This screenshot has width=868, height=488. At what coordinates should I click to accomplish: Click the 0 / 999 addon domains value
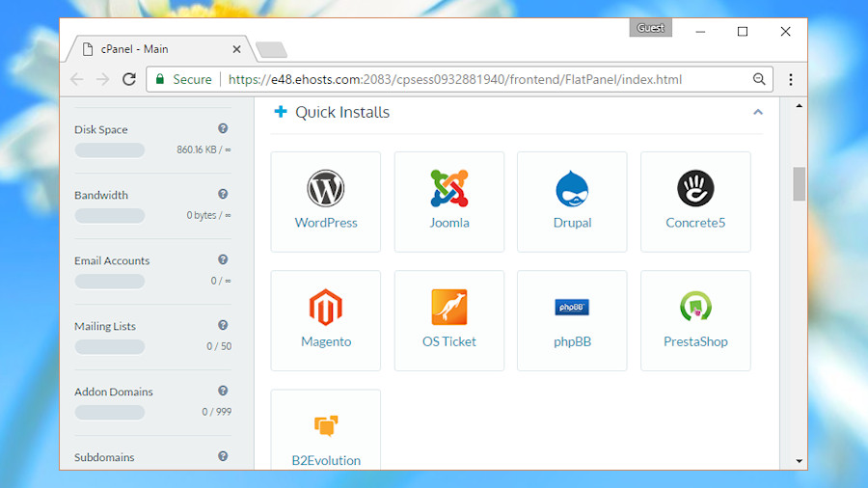click(216, 412)
